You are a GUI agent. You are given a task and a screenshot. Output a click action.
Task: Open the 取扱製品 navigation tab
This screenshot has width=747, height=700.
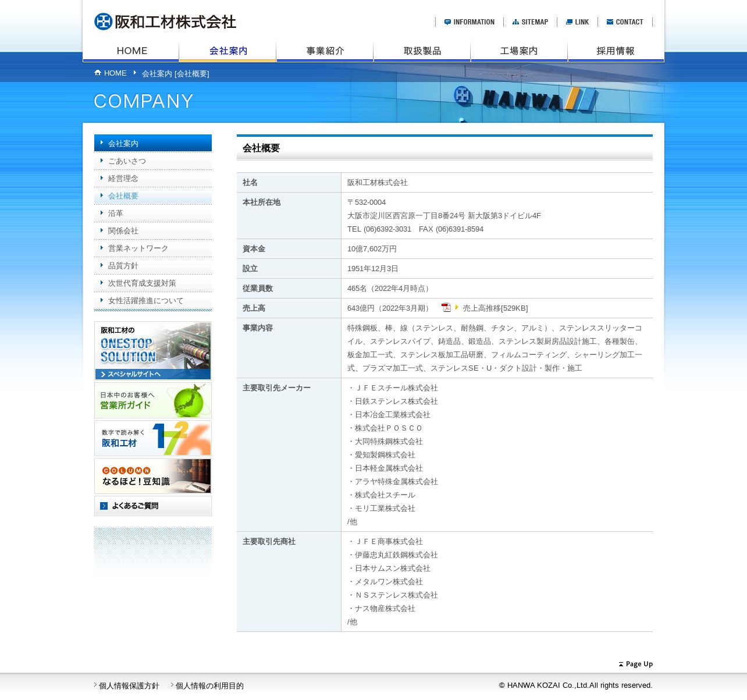click(422, 51)
